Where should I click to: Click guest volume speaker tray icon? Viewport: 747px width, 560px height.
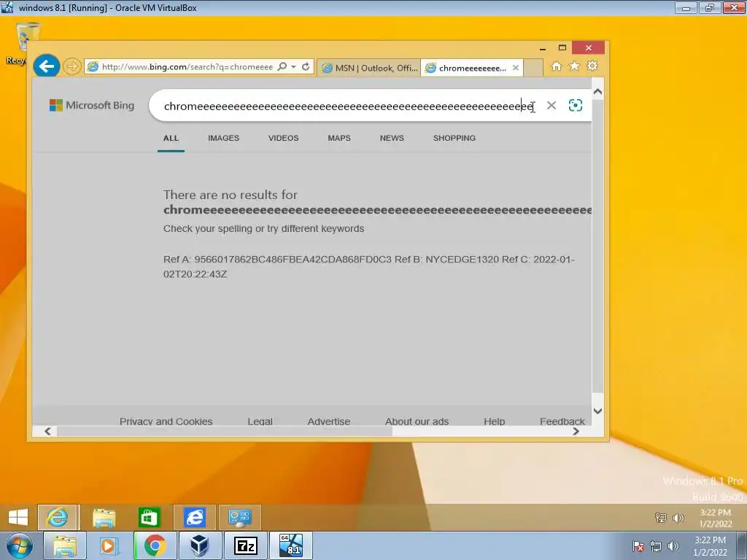pyautogui.click(x=678, y=518)
